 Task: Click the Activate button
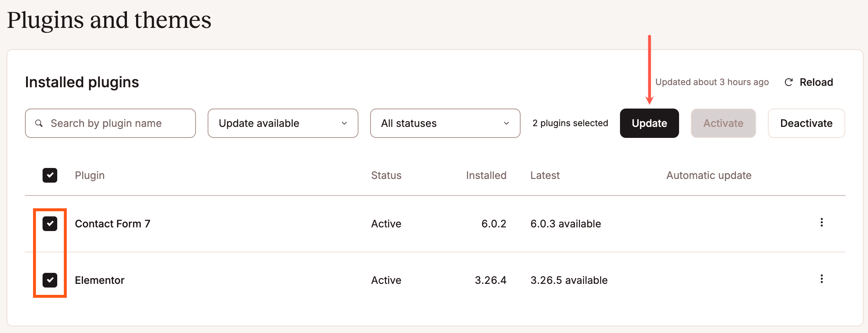tap(723, 123)
